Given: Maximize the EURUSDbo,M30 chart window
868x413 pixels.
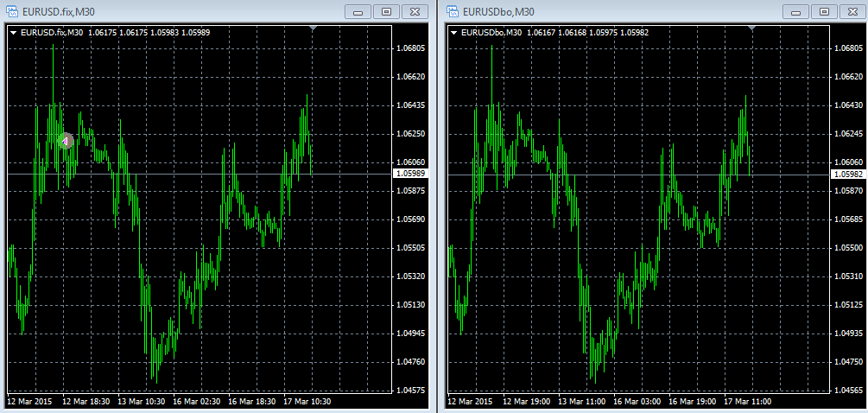Looking at the screenshot, I should coord(825,11).
